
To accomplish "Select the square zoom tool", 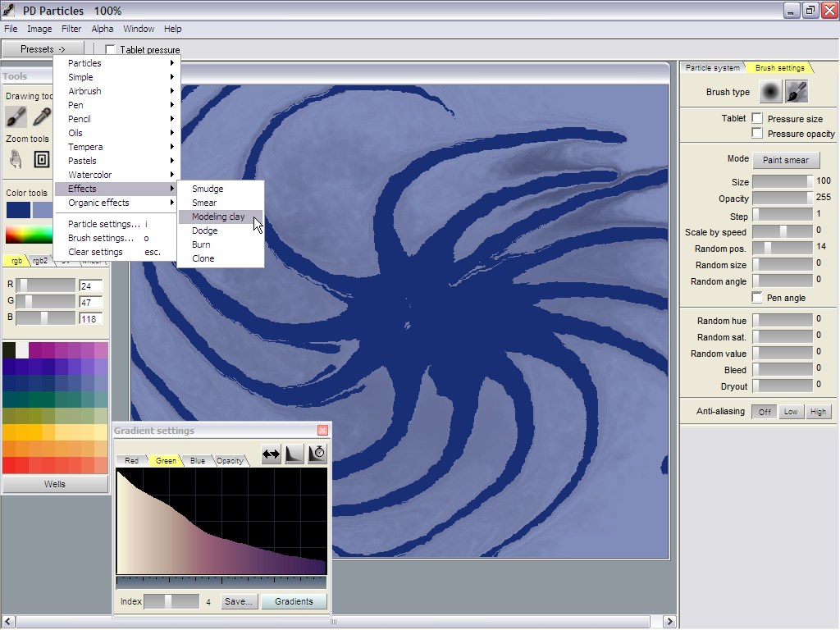I will coord(42,158).
